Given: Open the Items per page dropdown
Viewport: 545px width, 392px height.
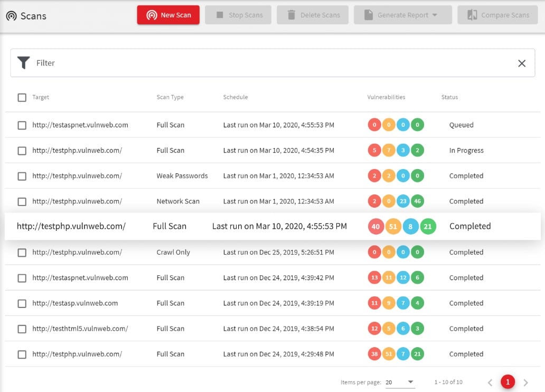Looking at the screenshot, I should coord(400,382).
